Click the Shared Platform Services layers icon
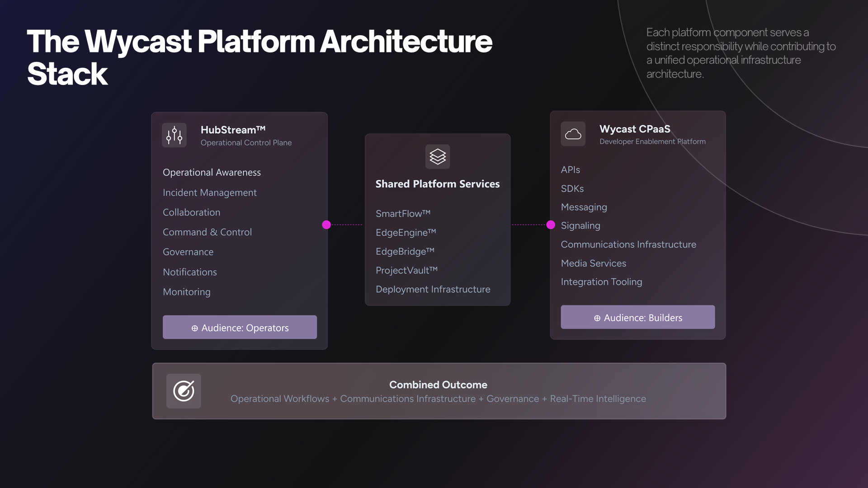 [x=438, y=157]
